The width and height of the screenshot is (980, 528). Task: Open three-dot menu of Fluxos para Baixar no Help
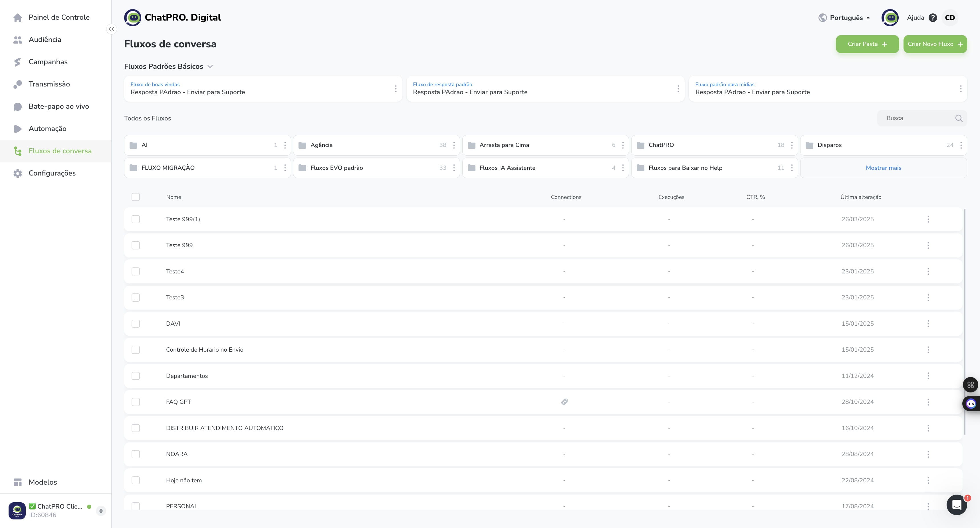[x=792, y=168]
